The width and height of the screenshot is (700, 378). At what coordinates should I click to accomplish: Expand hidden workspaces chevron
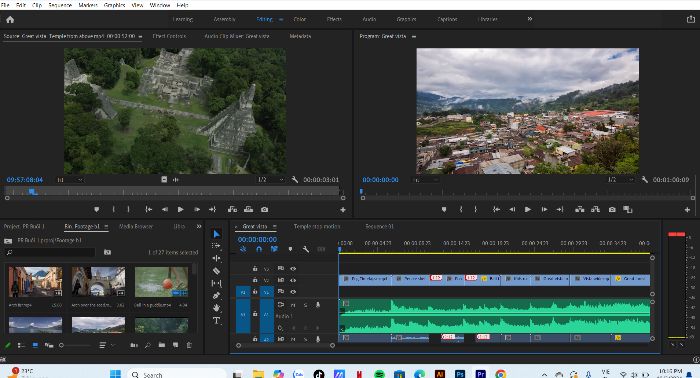point(529,19)
